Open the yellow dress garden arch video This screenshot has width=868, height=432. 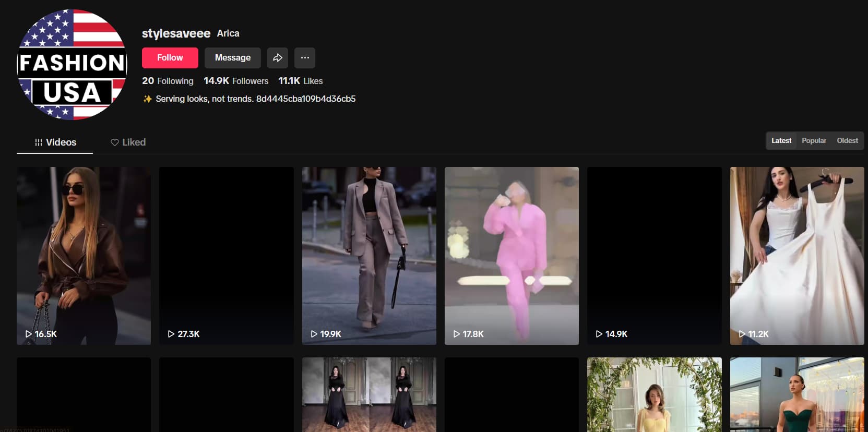[x=655, y=394]
